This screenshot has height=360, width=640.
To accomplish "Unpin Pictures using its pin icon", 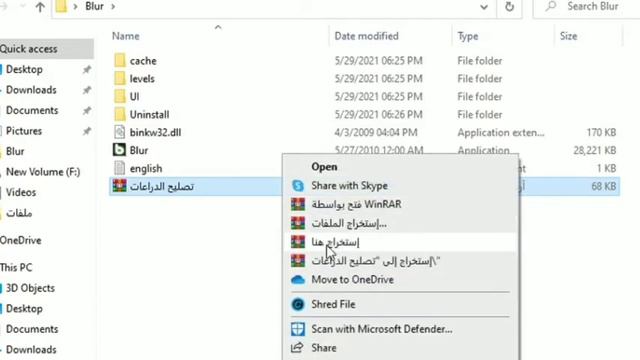I will (x=87, y=131).
